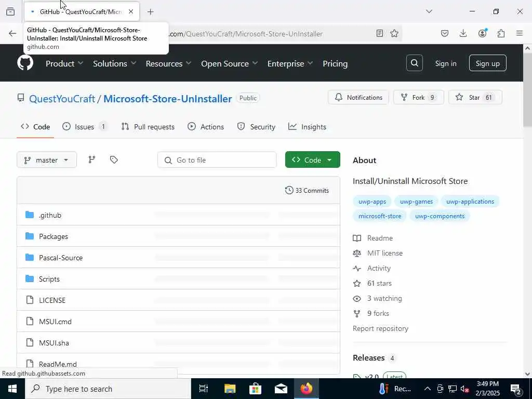Click the Notifications button
Screen dimensions: 532x399
358,97
